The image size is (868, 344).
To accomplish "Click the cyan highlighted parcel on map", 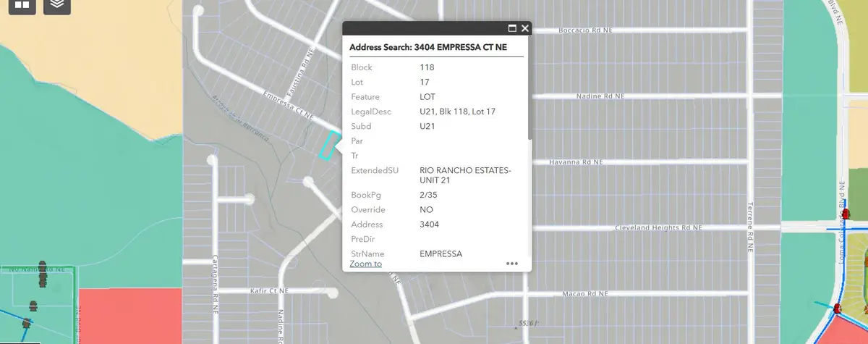I will click(329, 145).
